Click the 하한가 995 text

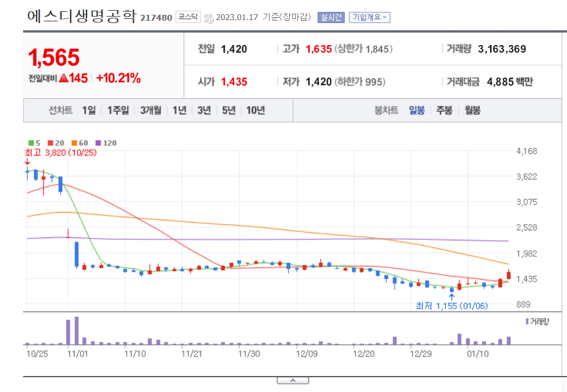point(360,82)
